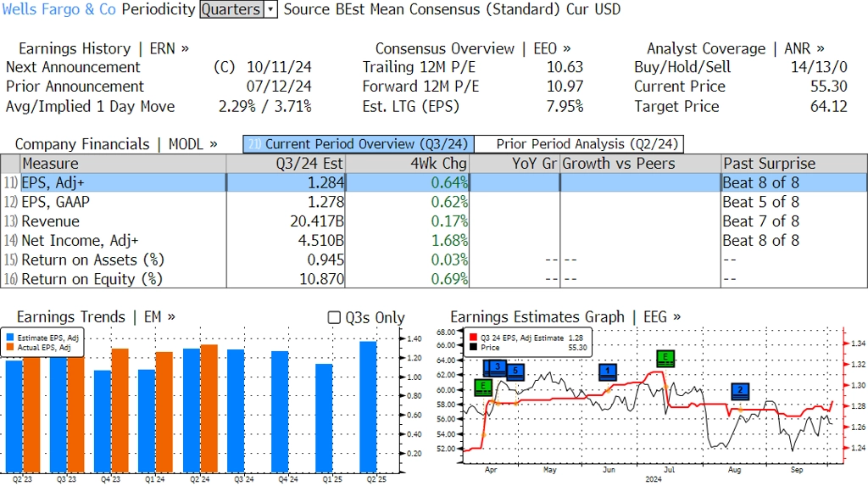Viewport: 868px width, 486px height.
Task: Open Consensus Overview EEO page
Action: 473,48
